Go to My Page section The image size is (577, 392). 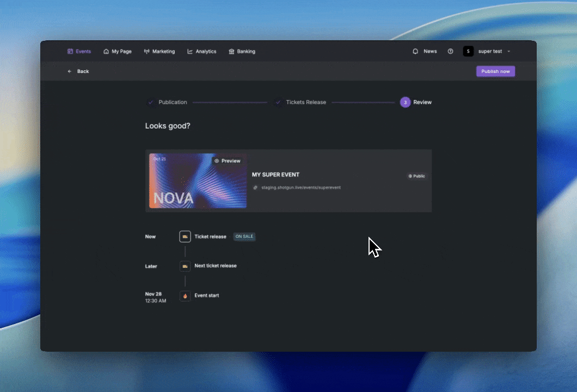point(118,52)
